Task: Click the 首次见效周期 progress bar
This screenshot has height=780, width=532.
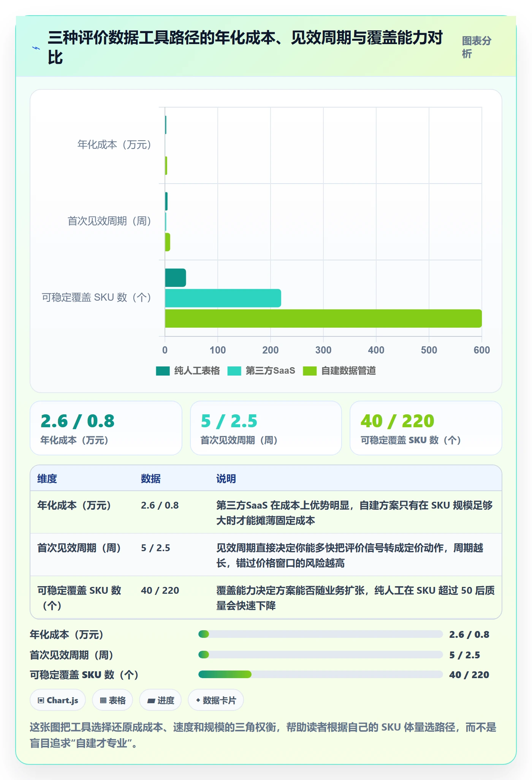Action: (321, 655)
